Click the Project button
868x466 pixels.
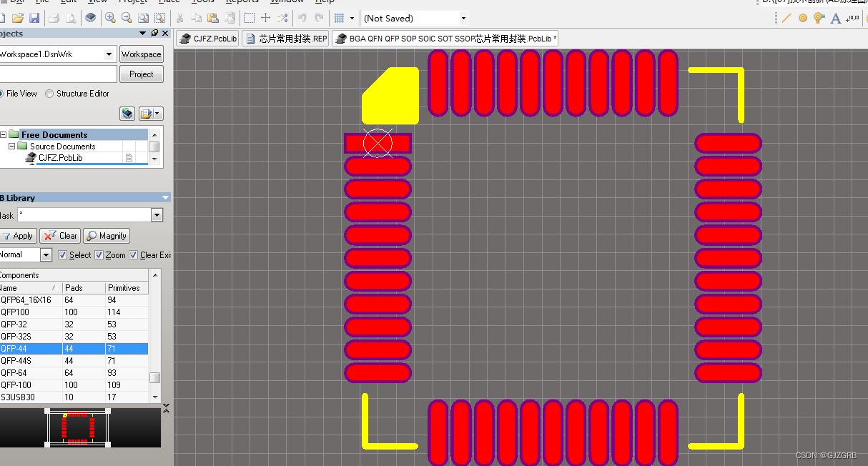click(141, 74)
